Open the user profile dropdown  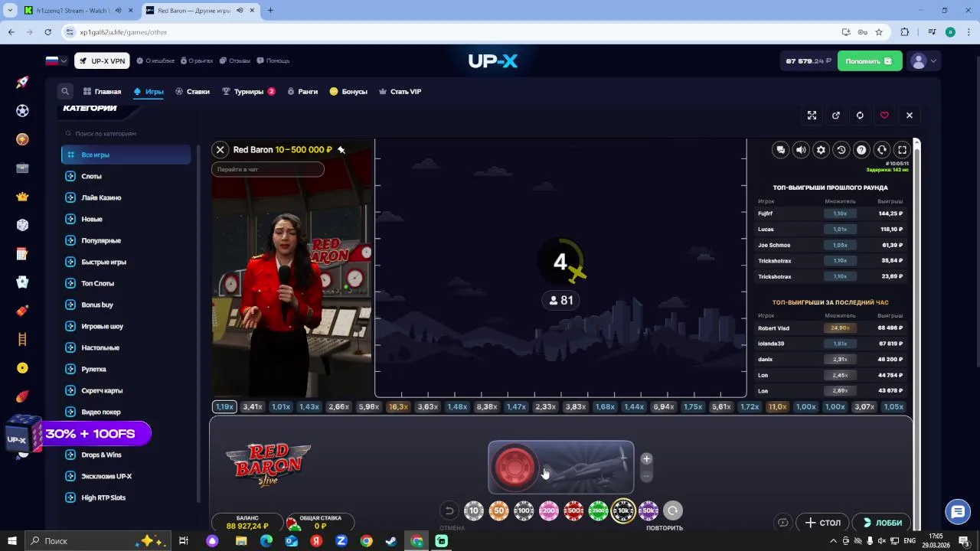(923, 61)
